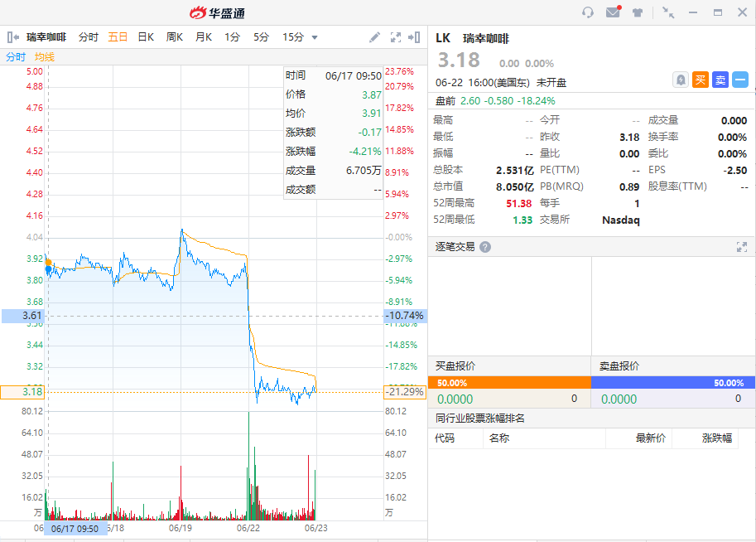
Task: Click blue 50.00% ask ratio bar
Action: (673, 383)
